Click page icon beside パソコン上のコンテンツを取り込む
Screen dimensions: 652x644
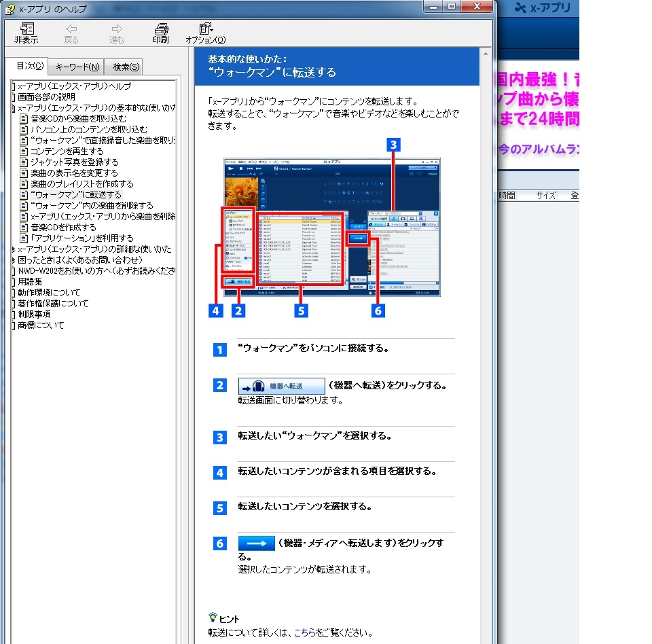point(24,129)
